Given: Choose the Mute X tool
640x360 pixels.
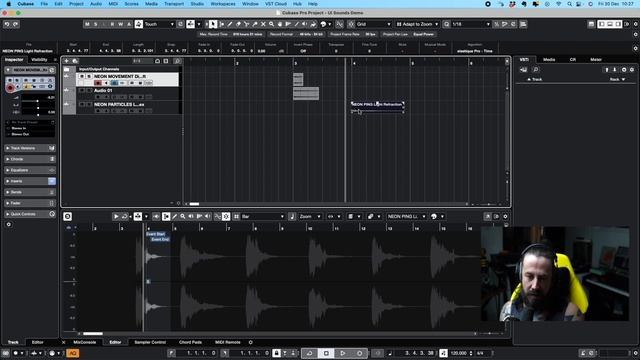Looking at the screenshot, I should coord(263,24).
